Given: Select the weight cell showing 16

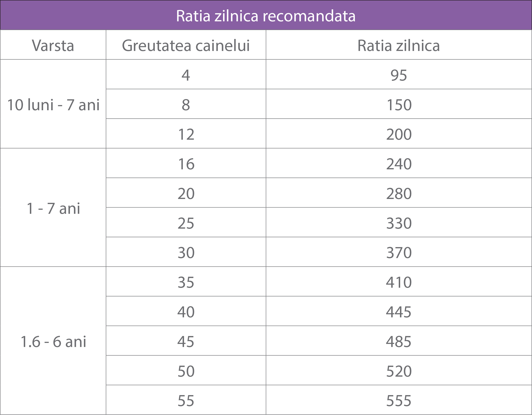Looking at the screenshot, I should (x=186, y=163).
